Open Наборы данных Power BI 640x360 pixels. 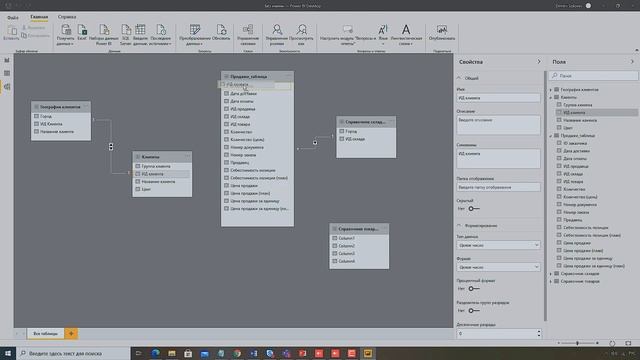click(x=104, y=34)
